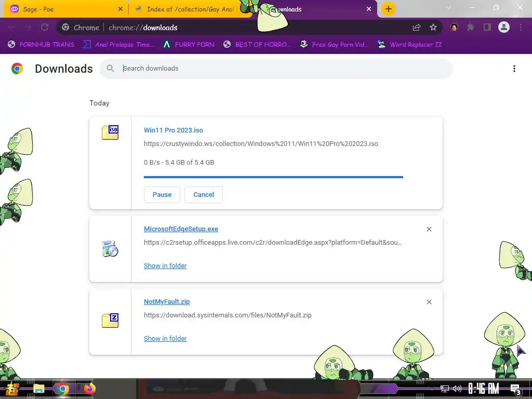Open File Explorer from the taskbar
Viewport: 532px width, 399px height.
point(38,389)
